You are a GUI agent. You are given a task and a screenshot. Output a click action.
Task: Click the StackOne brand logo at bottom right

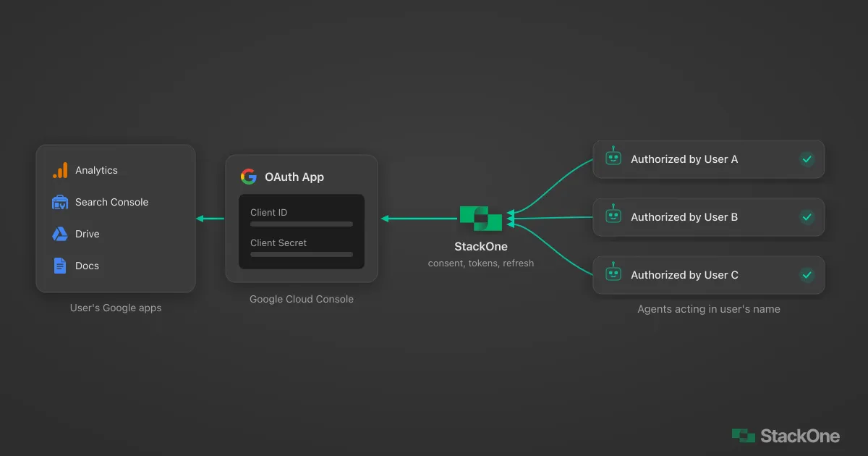(786, 436)
